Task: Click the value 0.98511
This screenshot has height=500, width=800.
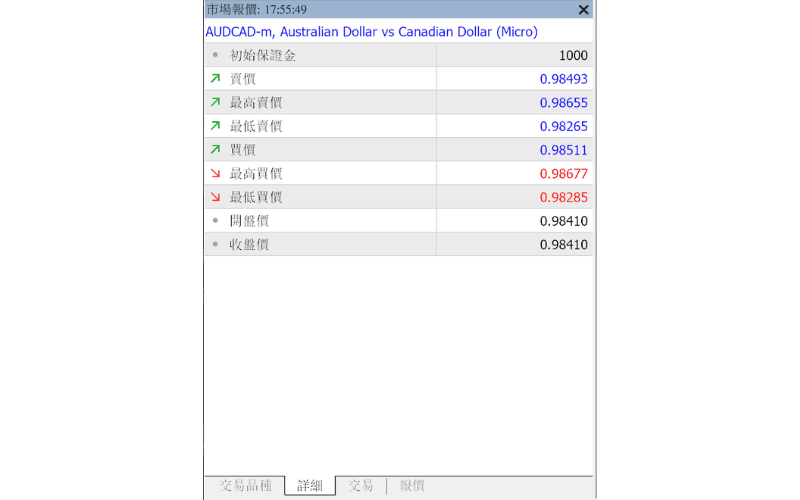Action: 564,150
